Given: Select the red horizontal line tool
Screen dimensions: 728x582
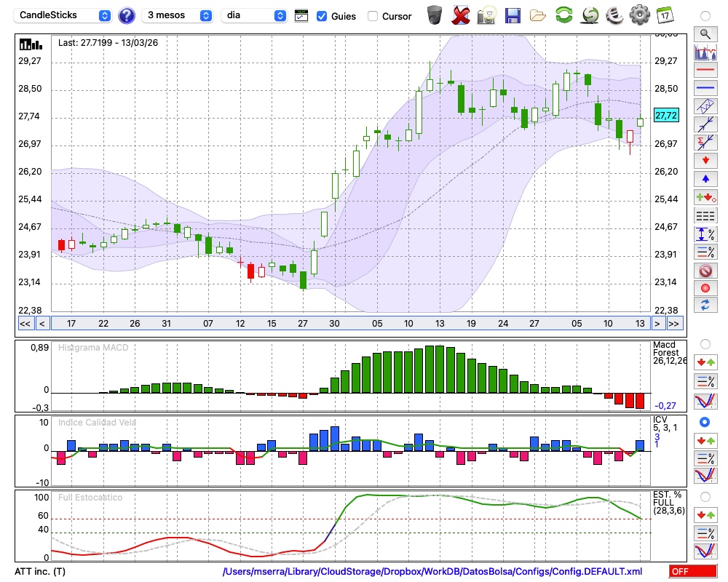Looking at the screenshot, I should point(705,70).
